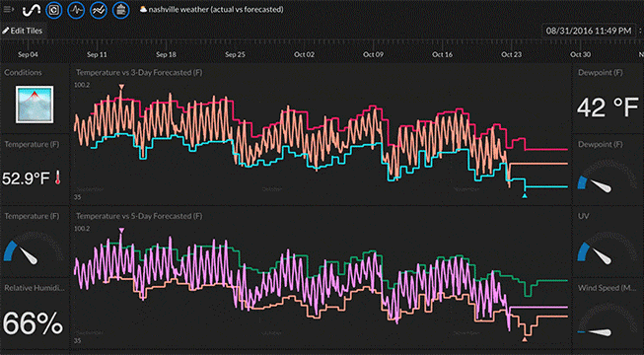Click the Temperature (F) gauge dial

34,248
